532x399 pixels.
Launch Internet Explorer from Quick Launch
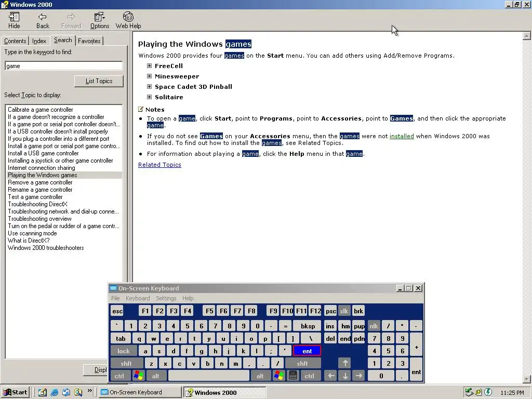(x=54, y=392)
